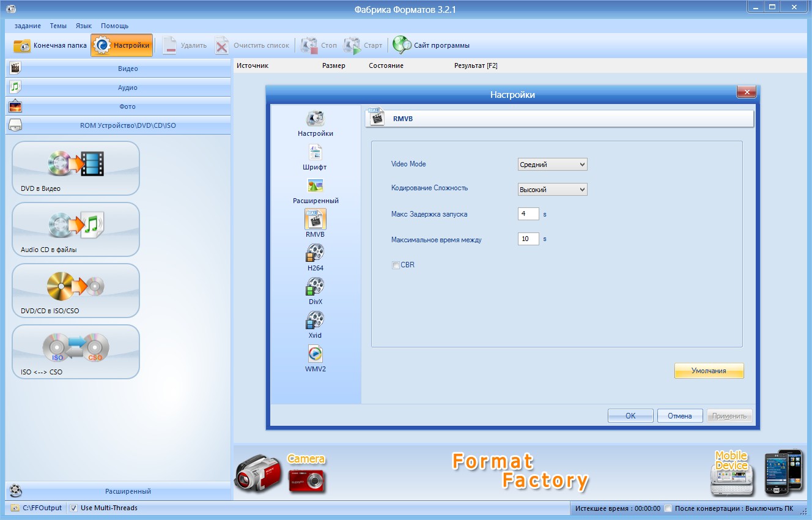
Task: Select the H264 settings icon
Action: pyautogui.click(x=316, y=258)
